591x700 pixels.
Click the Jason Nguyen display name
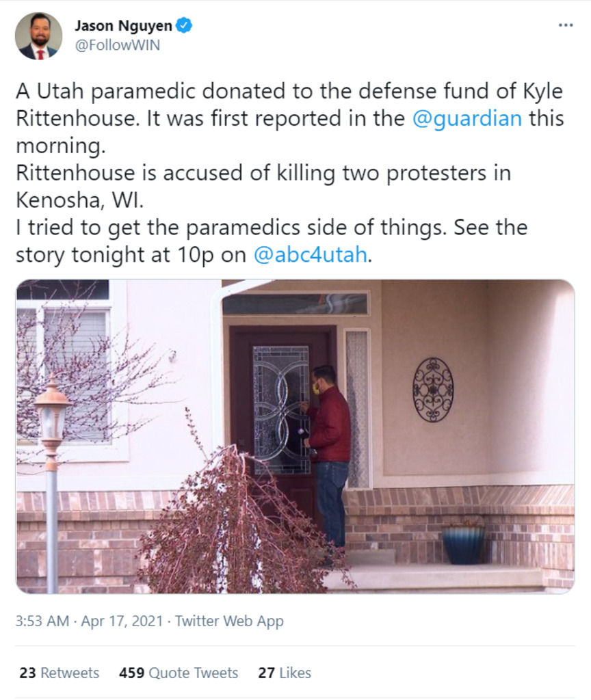(123, 26)
